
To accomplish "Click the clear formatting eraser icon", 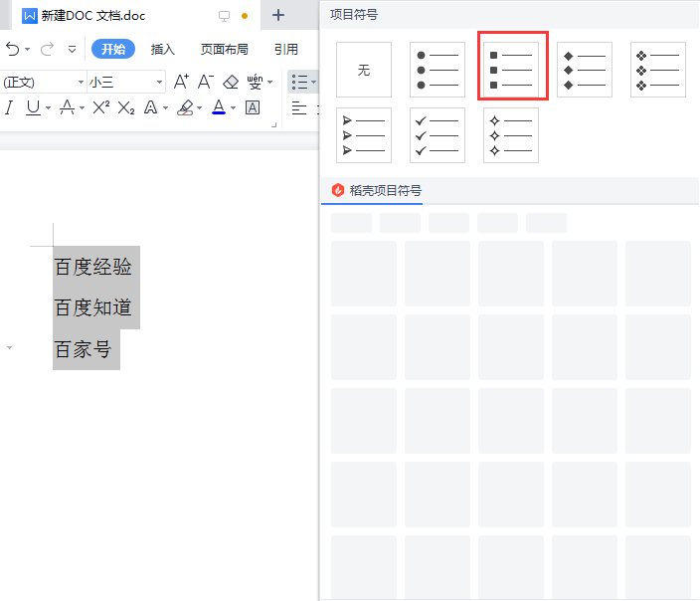I will tap(231, 82).
